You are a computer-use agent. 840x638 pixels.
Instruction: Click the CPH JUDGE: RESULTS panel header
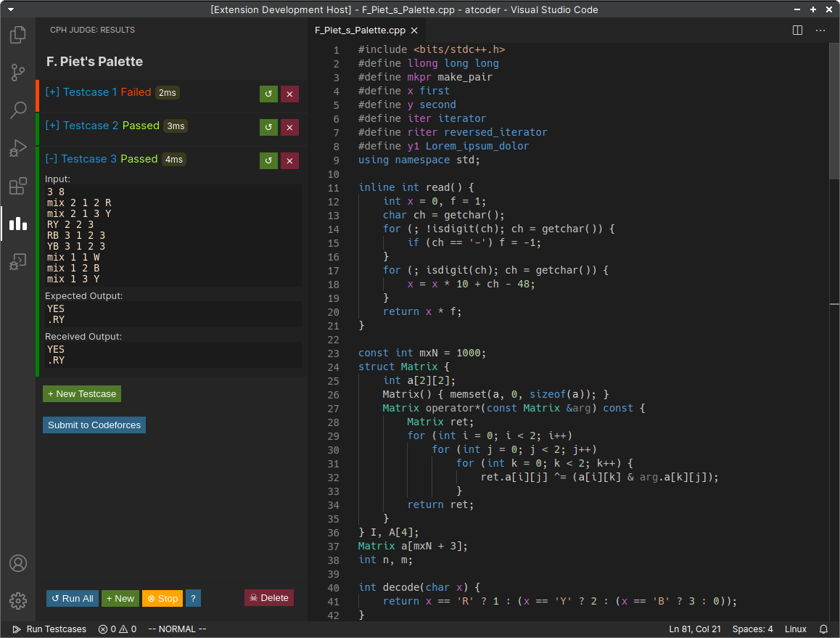[93, 30]
